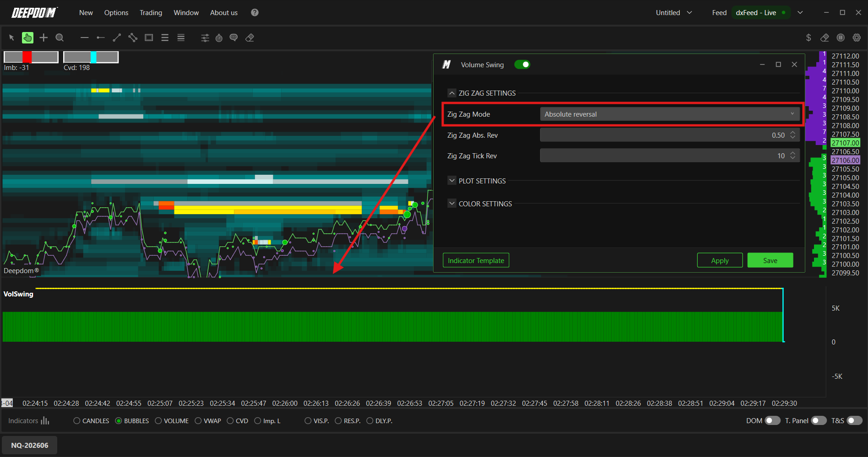Collapse the ZIG ZAG SETTINGS section
Screen dimensions: 868x457
click(x=452, y=93)
